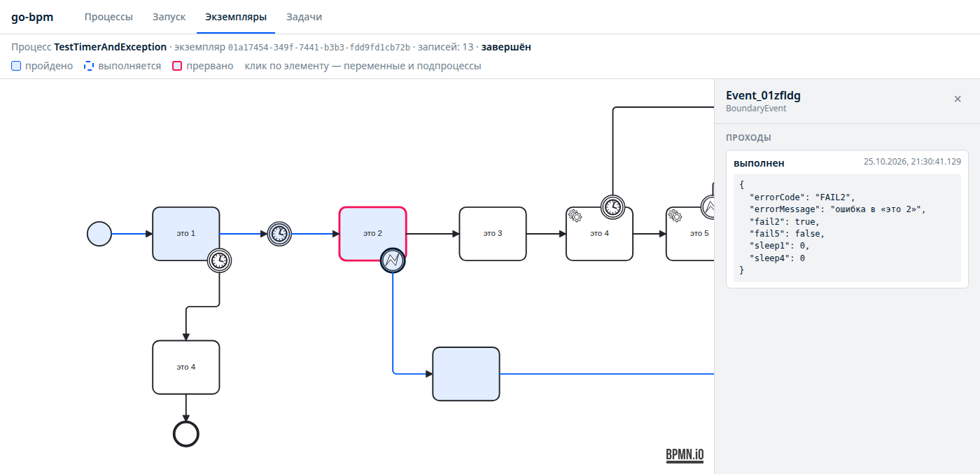The image size is (980, 474).
Task: Click the «записей: 13» record count
Action: (x=445, y=47)
